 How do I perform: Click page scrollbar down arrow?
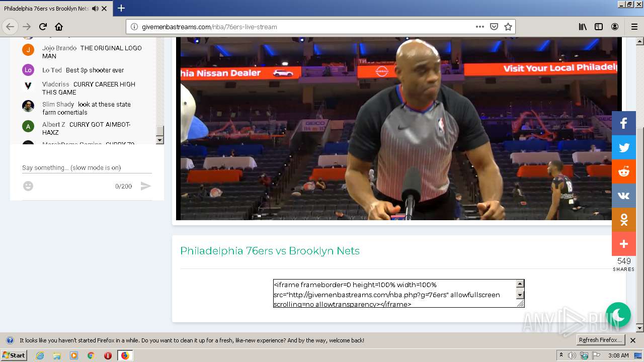(639, 328)
